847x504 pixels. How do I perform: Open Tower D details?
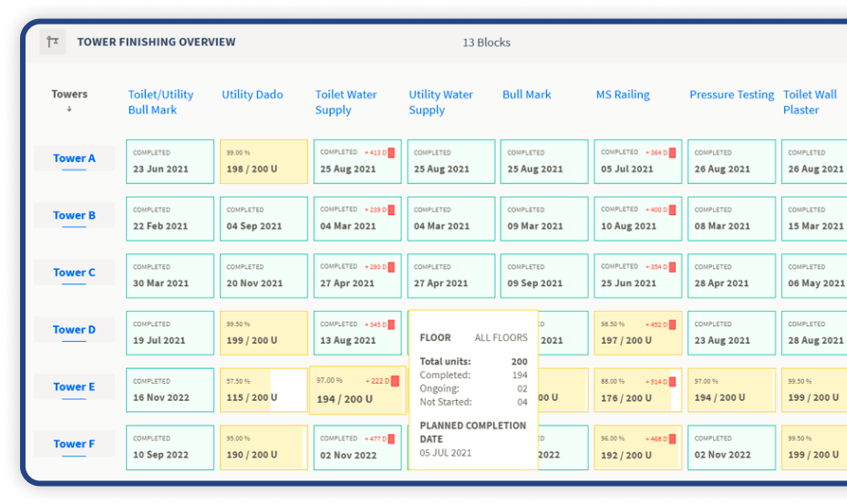(74, 330)
